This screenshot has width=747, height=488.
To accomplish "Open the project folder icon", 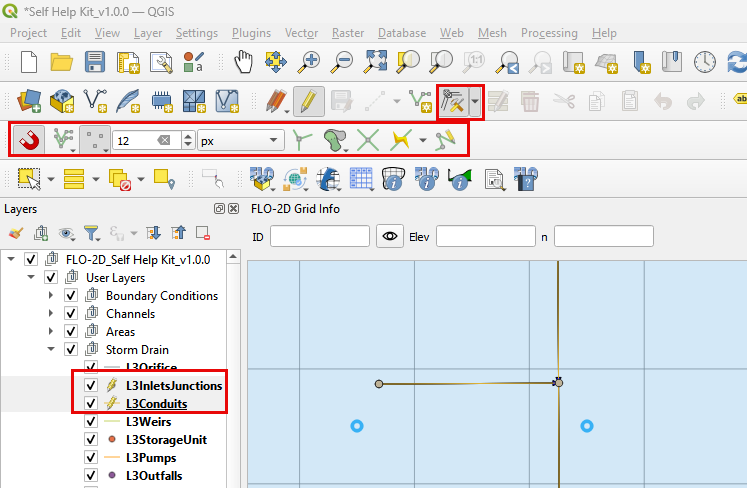I will pyautogui.click(x=62, y=62).
